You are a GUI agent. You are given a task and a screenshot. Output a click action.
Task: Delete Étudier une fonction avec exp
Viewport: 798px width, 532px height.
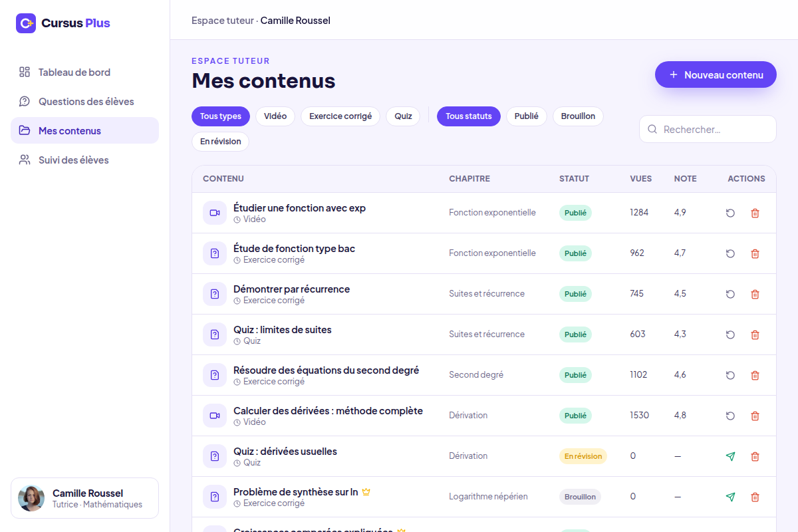(x=755, y=213)
